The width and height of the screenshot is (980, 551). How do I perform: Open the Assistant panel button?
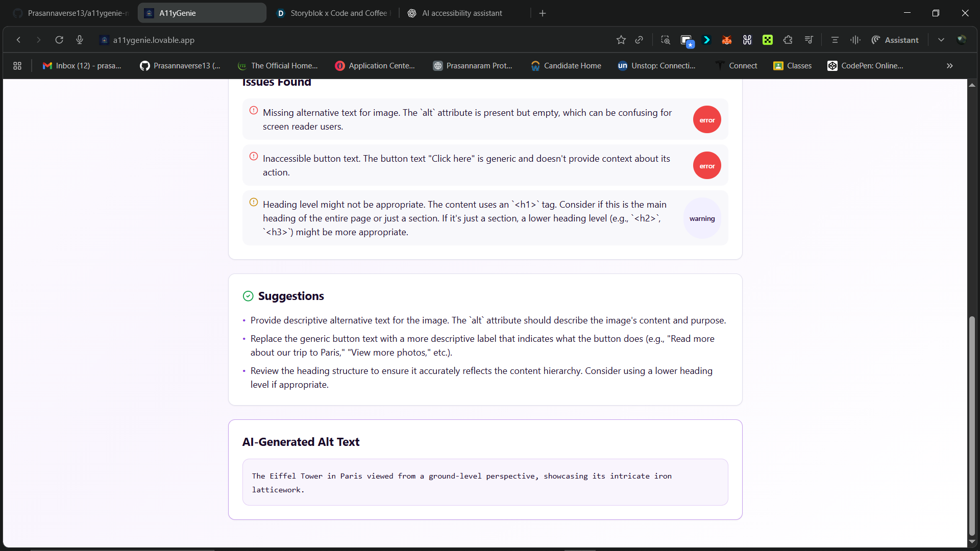click(895, 40)
